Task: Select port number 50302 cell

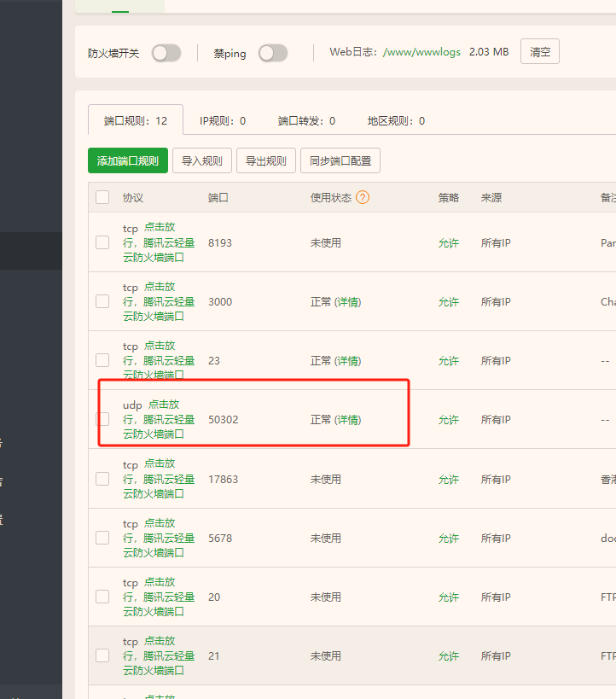Action: (x=223, y=420)
